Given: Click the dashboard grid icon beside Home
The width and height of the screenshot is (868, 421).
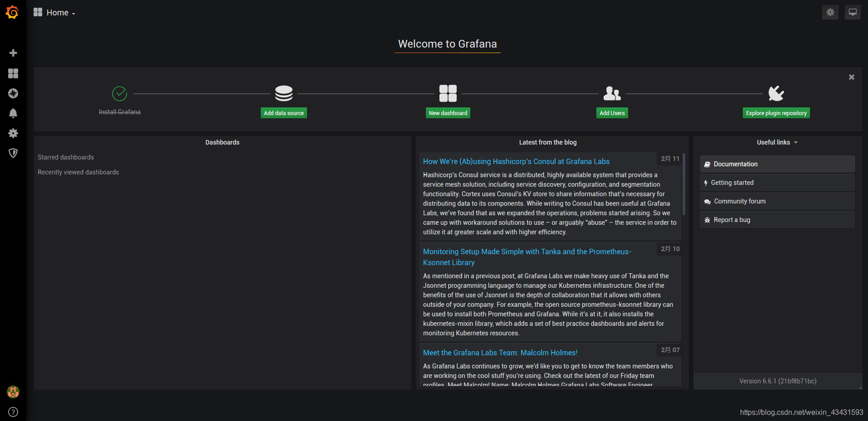Looking at the screenshot, I should click(x=38, y=12).
